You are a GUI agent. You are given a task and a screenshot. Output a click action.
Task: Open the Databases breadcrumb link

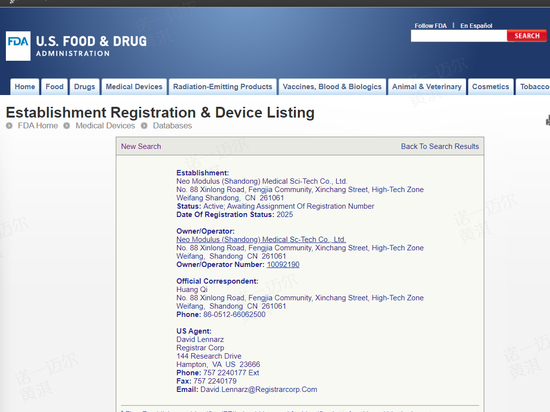172,126
